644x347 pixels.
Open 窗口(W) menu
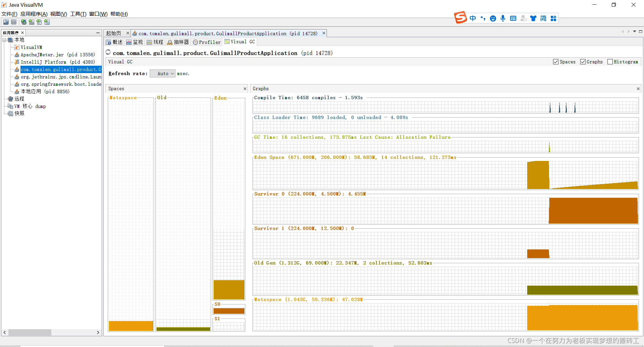(x=98, y=14)
